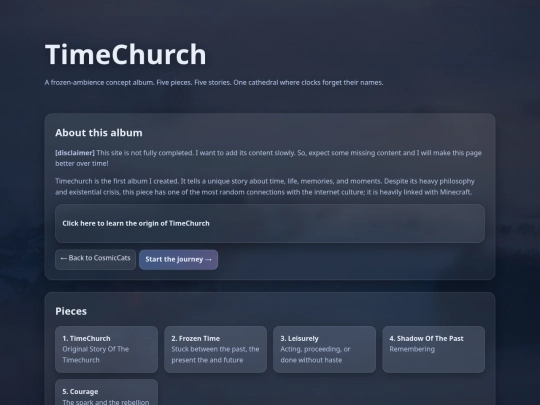The image size is (540, 405).
Task: Select the 3. Leisurely piece card
Action: tap(324, 349)
